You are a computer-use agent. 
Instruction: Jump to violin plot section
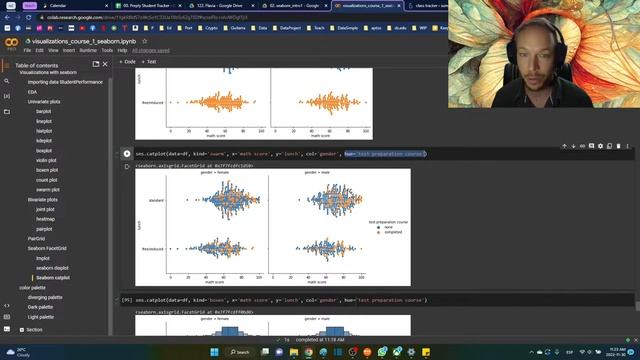[46, 160]
